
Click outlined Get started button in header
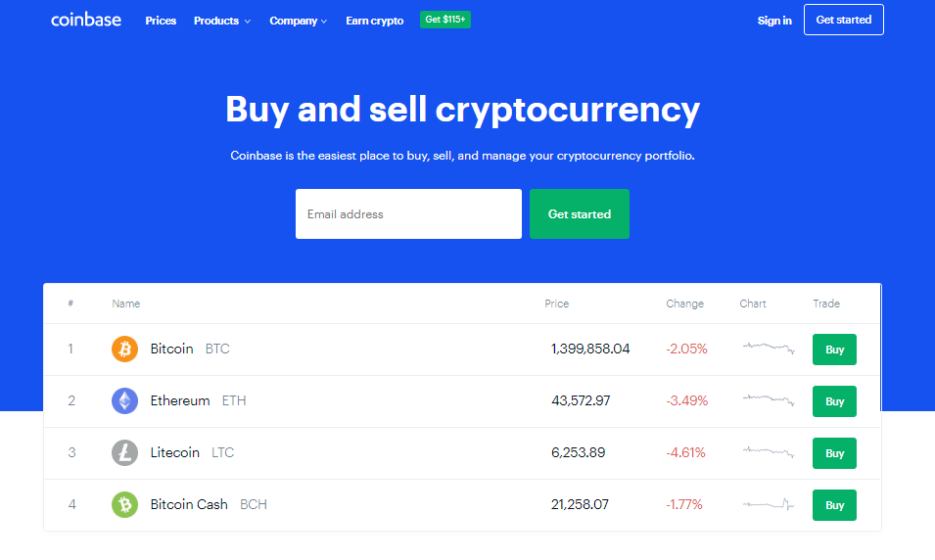pyautogui.click(x=843, y=20)
